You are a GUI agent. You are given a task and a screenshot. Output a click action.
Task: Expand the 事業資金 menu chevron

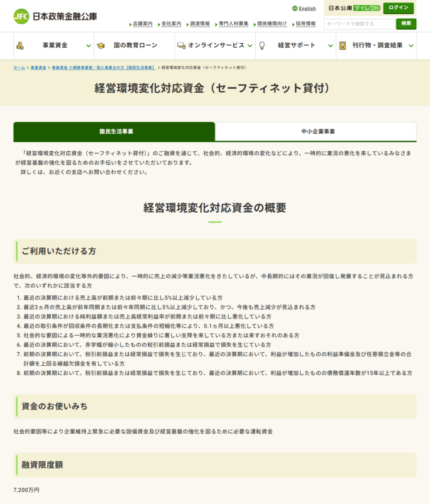[x=89, y=46]
